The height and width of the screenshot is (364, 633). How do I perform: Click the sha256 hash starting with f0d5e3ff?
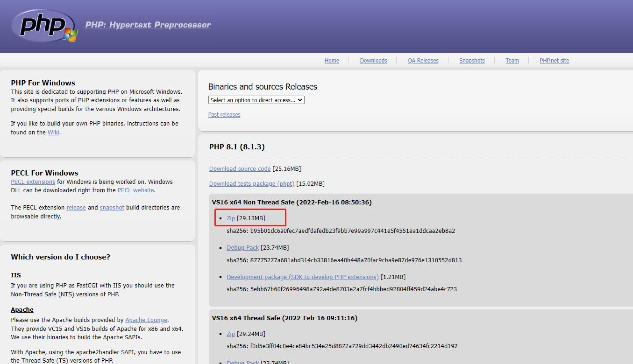tap(354, 346)
